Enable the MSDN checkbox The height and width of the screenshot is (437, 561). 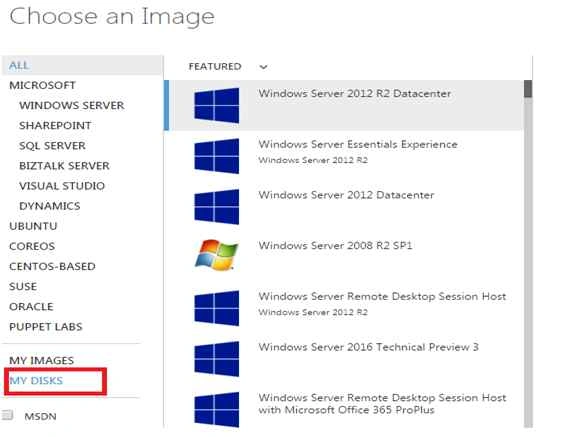tap(8, 415)
